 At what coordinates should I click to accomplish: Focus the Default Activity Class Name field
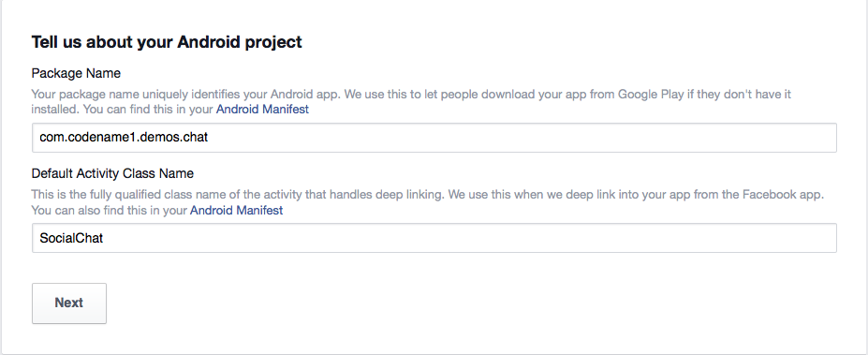pos(434,238)
